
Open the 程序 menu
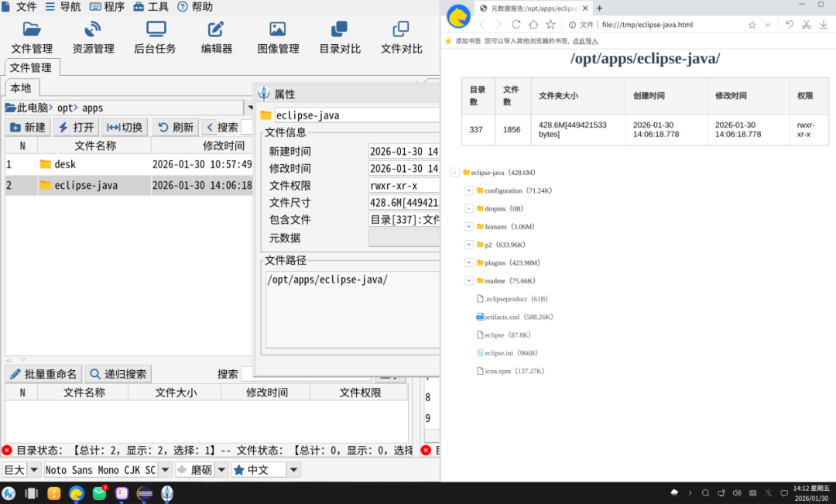[x=107, y=7]
